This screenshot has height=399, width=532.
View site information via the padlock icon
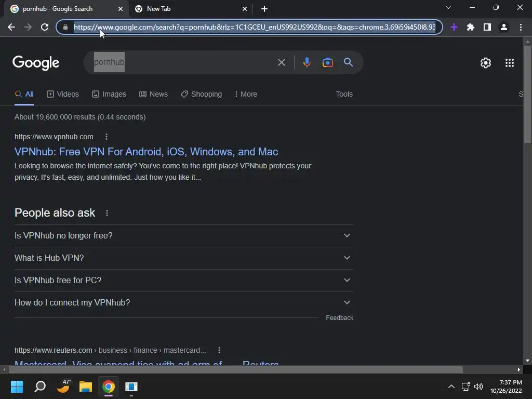pyautogui.click(x=65, y=27)
